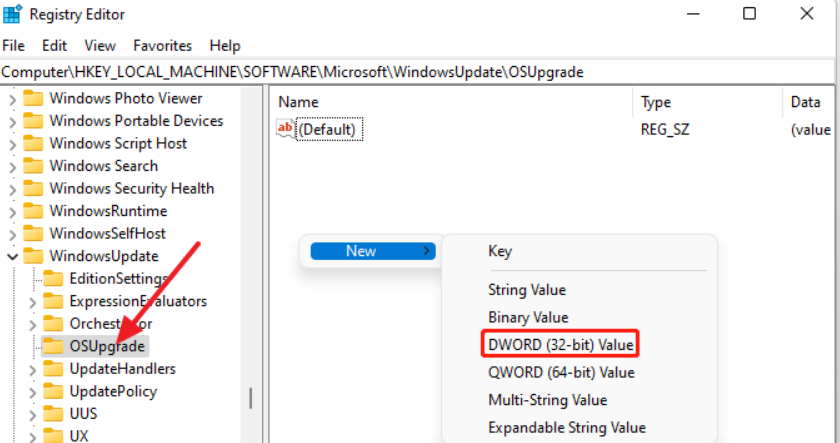This screenshot has width=840, height=443.
Task: Click the Type column header
Action: 656,102
